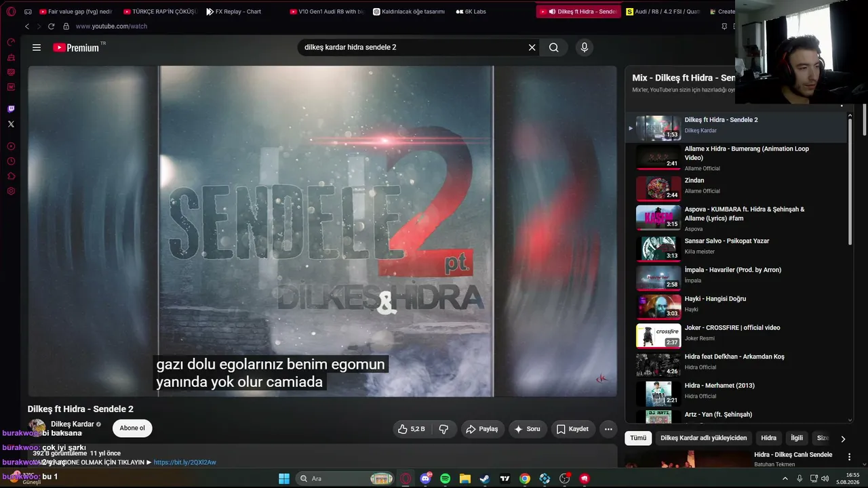868x488 pixels.
Task: Open the Opera GX main menu
Action: click(x=11, y=12)
